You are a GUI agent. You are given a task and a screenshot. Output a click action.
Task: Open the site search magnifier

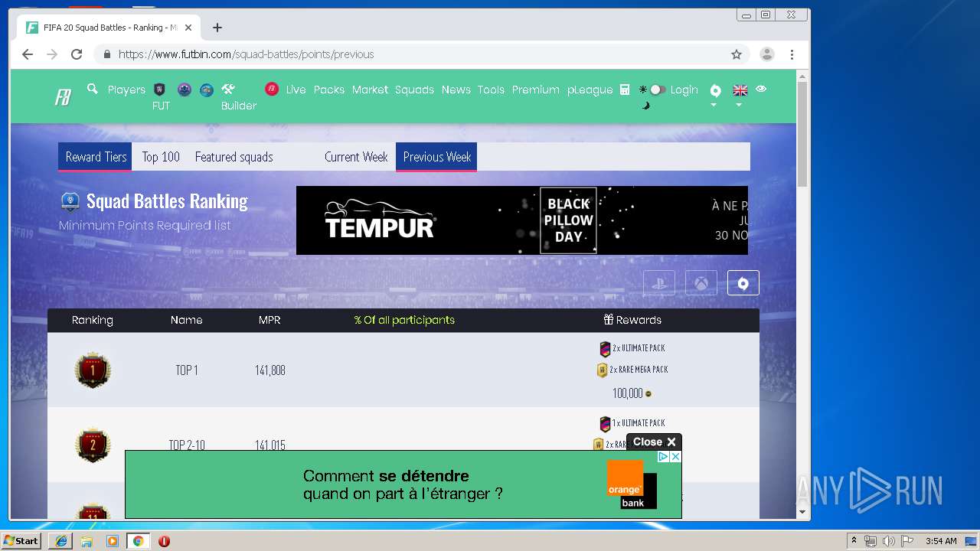93,90
